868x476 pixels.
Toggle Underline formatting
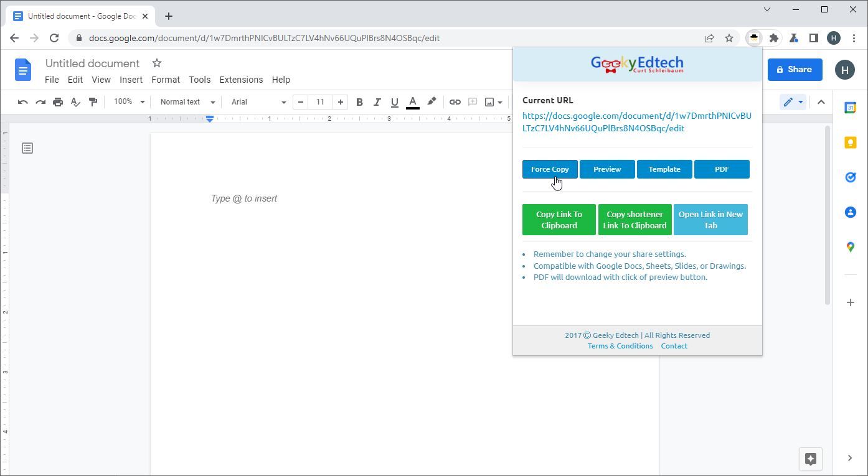pos(394,102)
